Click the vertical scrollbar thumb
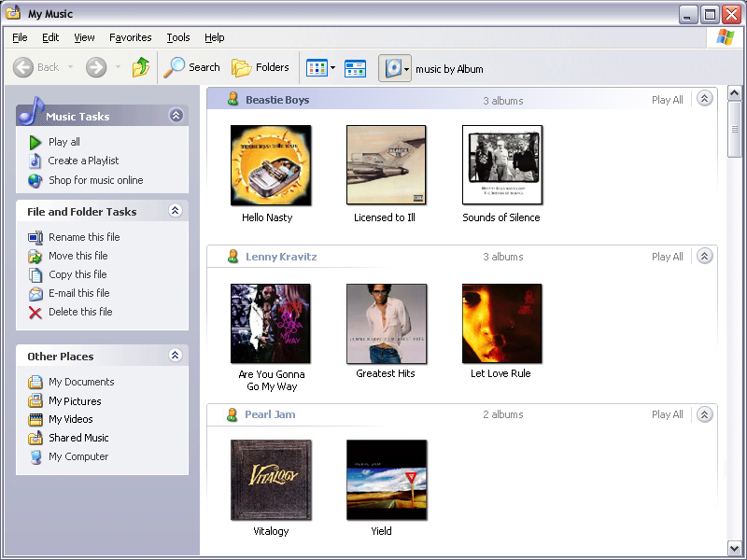 734,129
